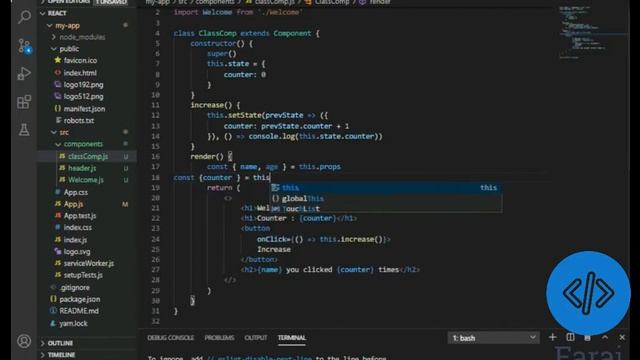Viewport: 640px width, 360px height.
Task: Open the Source Control view
Action: pos(24,46)
